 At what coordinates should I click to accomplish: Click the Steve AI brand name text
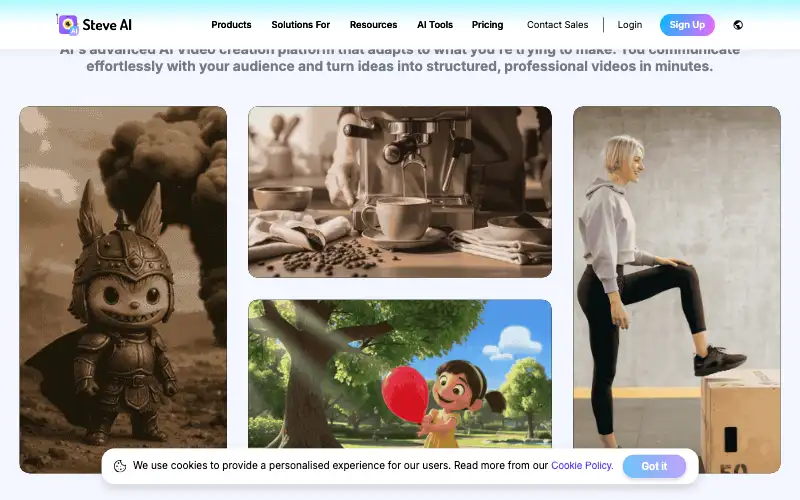pyautogui.click(x=107, y=25)
